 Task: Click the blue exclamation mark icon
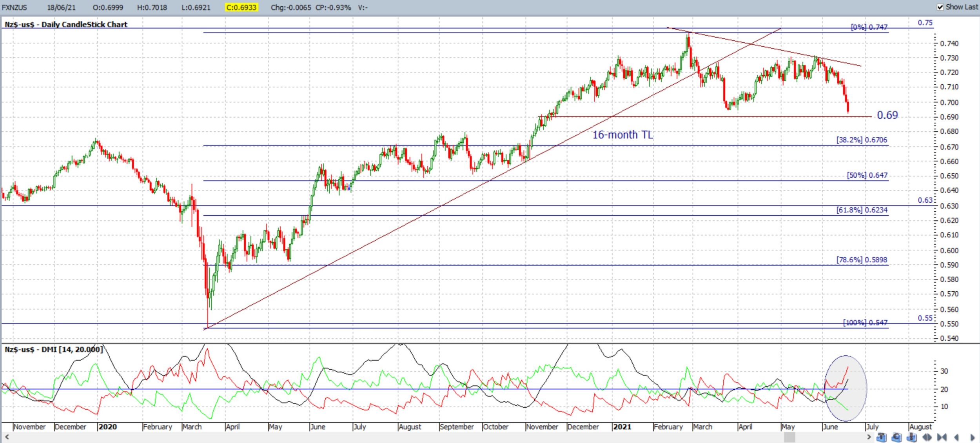tap(911, 437)
